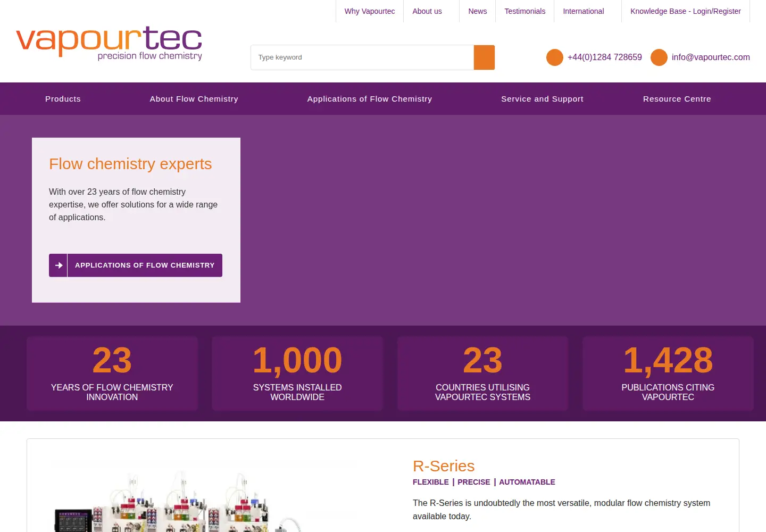The width and height of the screenshot is (766, 532).
Task: Click the orange search button
Action: 484,57
